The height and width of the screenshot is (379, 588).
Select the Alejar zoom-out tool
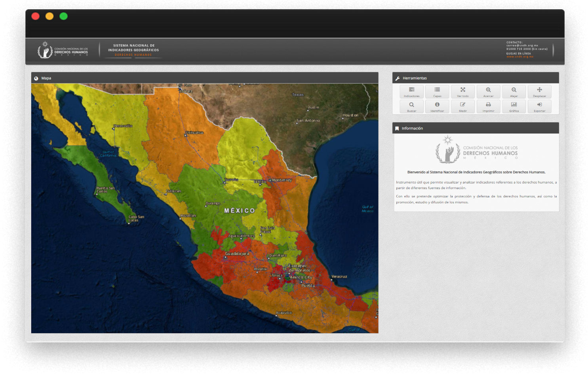514,92
